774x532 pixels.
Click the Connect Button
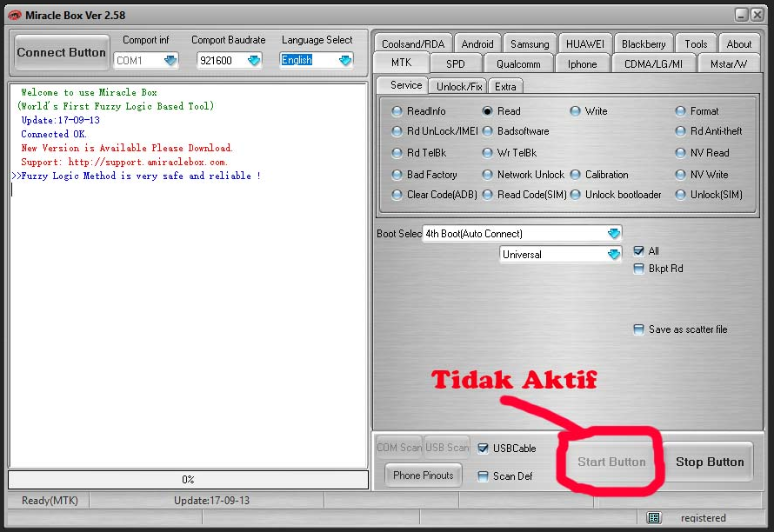[61, 52]
